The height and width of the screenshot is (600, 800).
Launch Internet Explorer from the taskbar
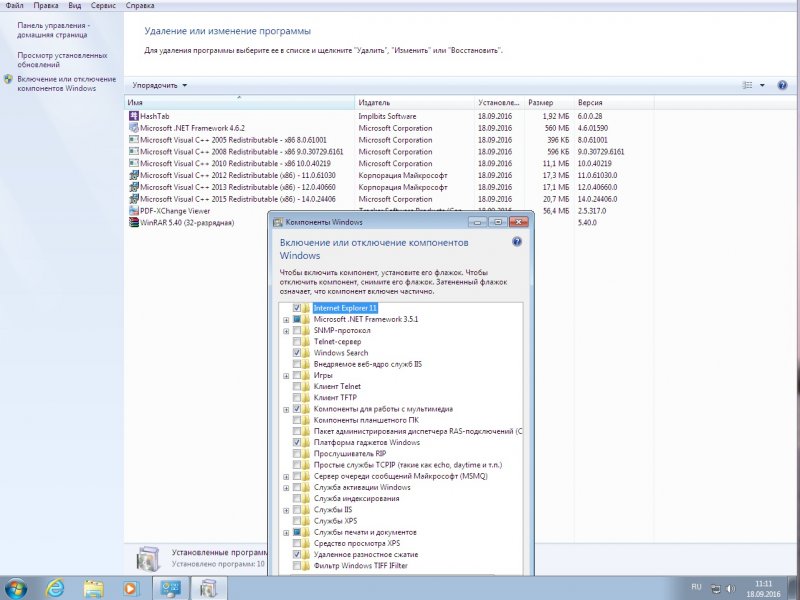pos(55,589)
